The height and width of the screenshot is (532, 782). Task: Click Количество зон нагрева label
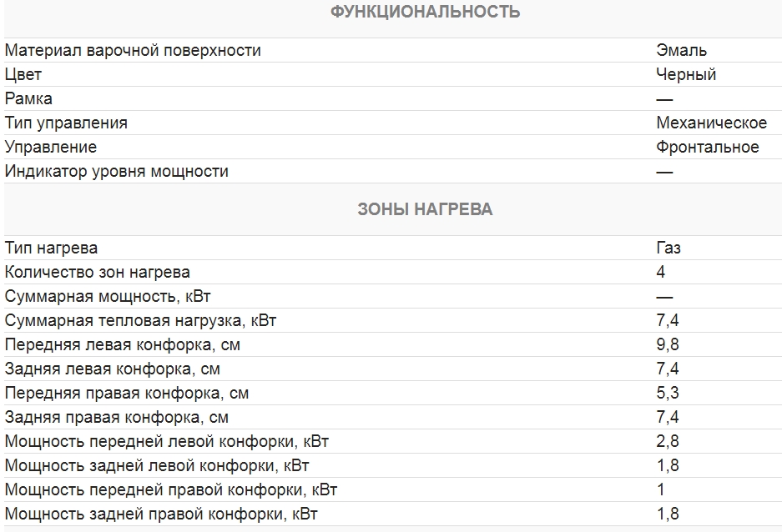tap(98, 273)
